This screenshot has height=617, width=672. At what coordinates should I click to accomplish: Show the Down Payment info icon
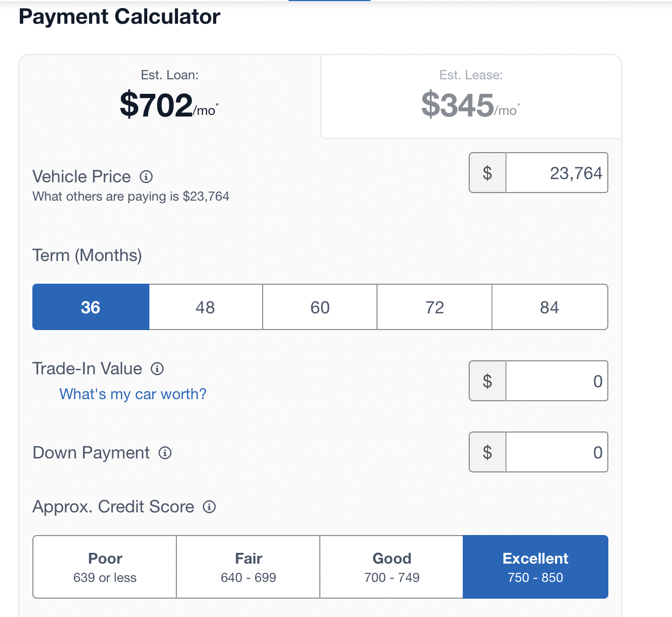click(165, 453)
